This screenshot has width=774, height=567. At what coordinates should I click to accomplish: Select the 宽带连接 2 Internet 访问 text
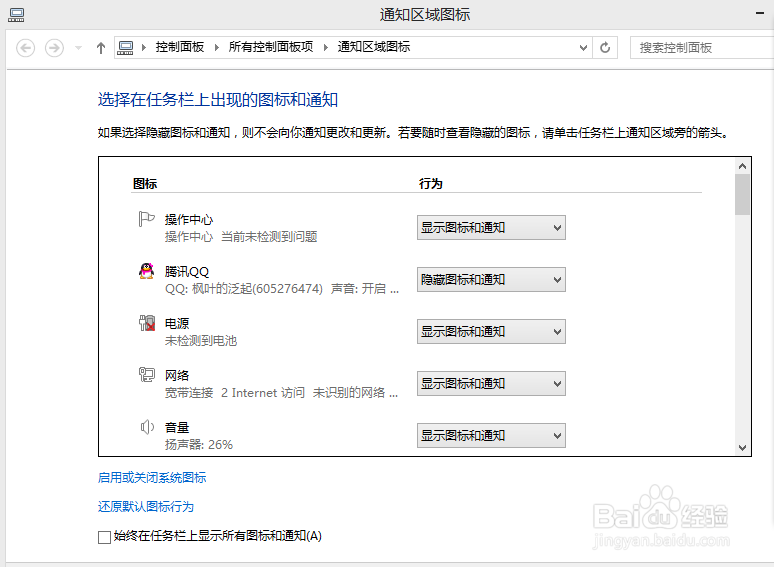pos(235,393)
